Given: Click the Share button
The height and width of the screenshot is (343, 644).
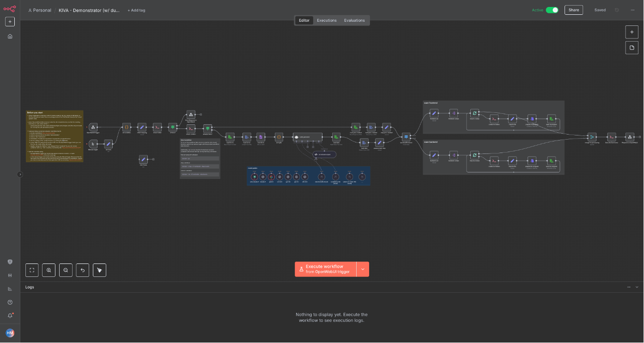Looking at the screenshot, I should (x=573, y=10).
